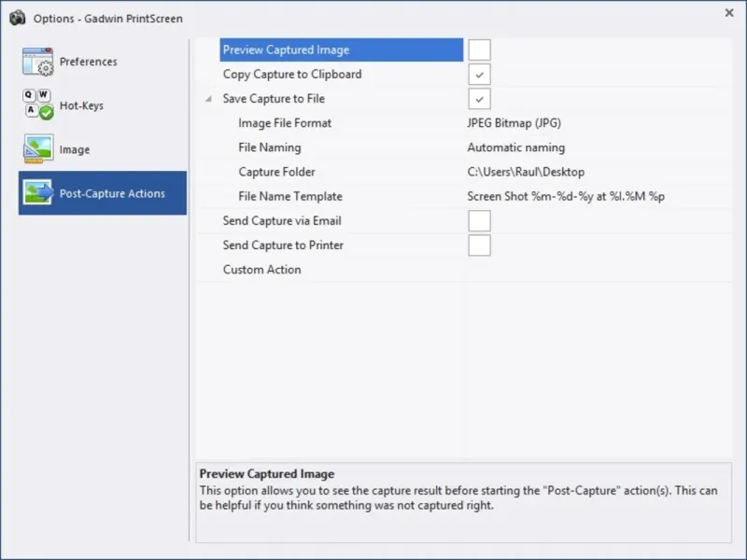Screen dimensions: 747x560
Task: Switch to the Preferences section
Action: pos(88,62)
